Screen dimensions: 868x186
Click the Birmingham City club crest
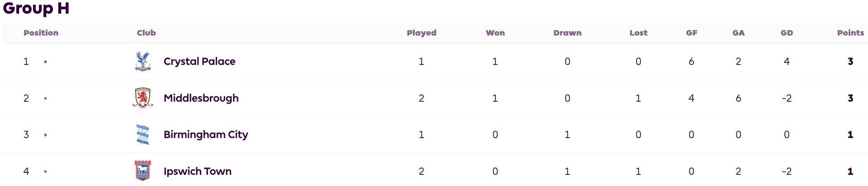click(143, 135)
